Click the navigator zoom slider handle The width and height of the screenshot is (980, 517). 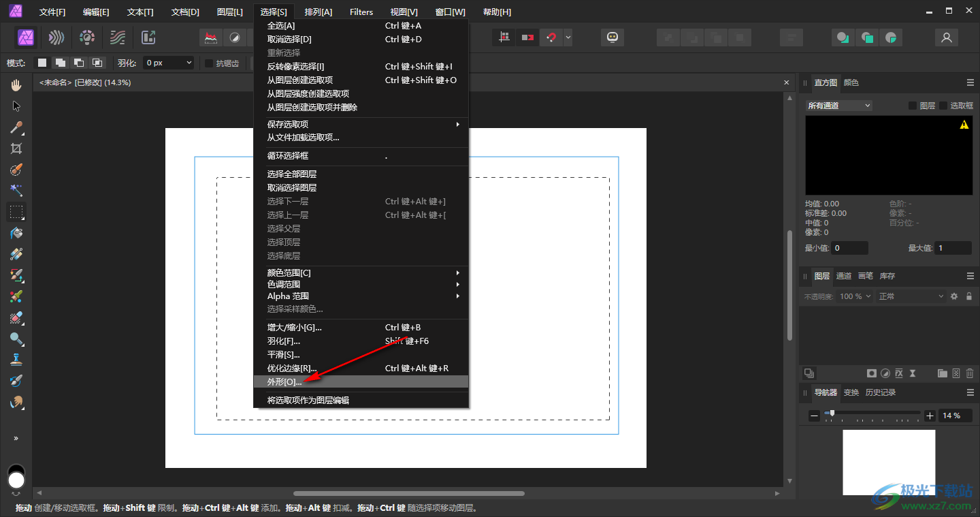[x=832, y=413]
